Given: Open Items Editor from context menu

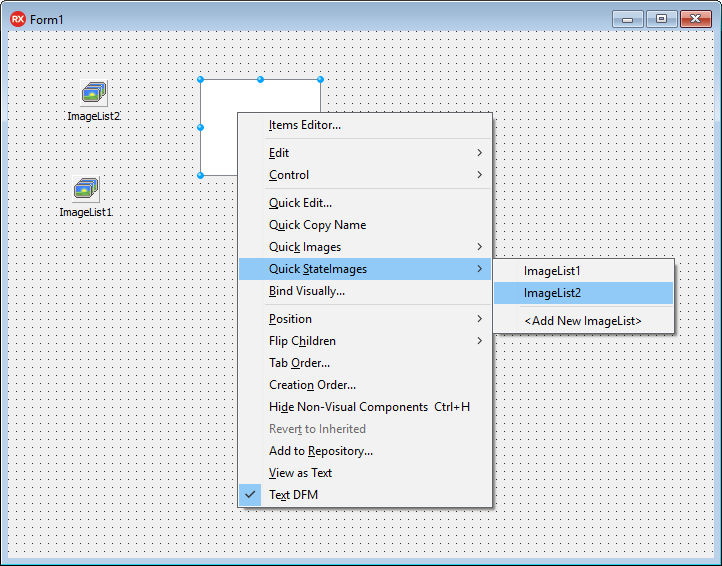Looking at the screenshot, I should pyautogui.click(x=365, y=125).
